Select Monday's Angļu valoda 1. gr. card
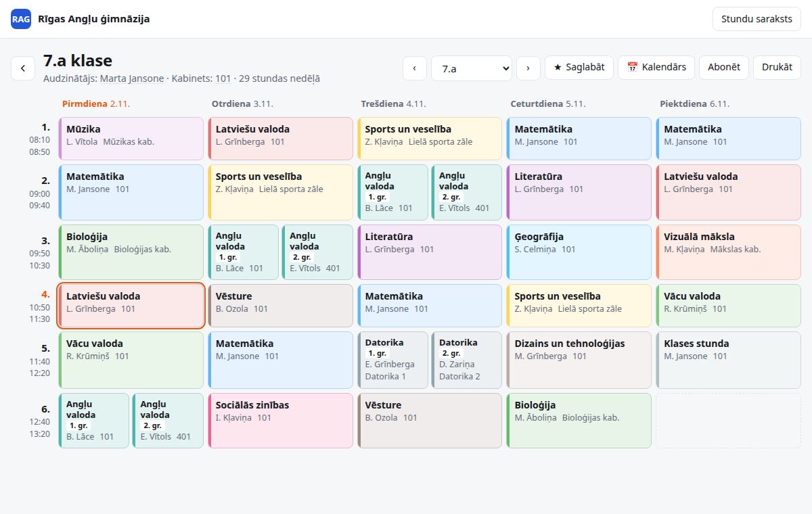Image resolution: width=812 pixels, height=514 pixels. [94, 421]
